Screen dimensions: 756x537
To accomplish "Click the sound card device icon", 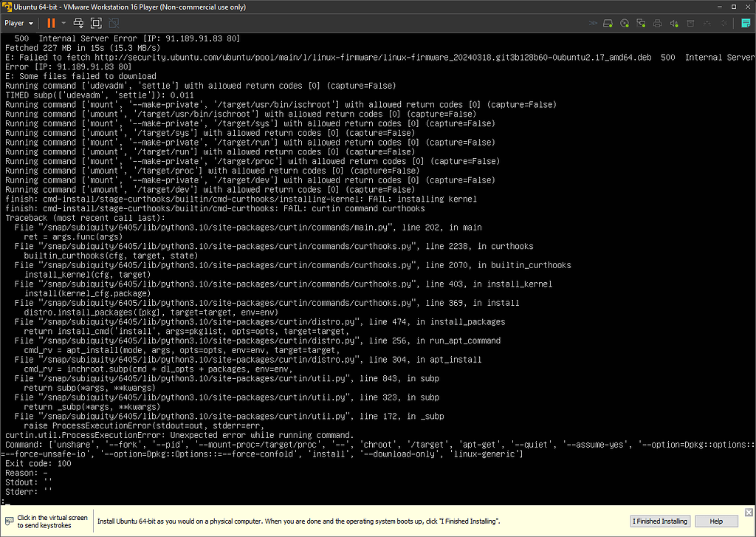I will (x=674, y=23).
